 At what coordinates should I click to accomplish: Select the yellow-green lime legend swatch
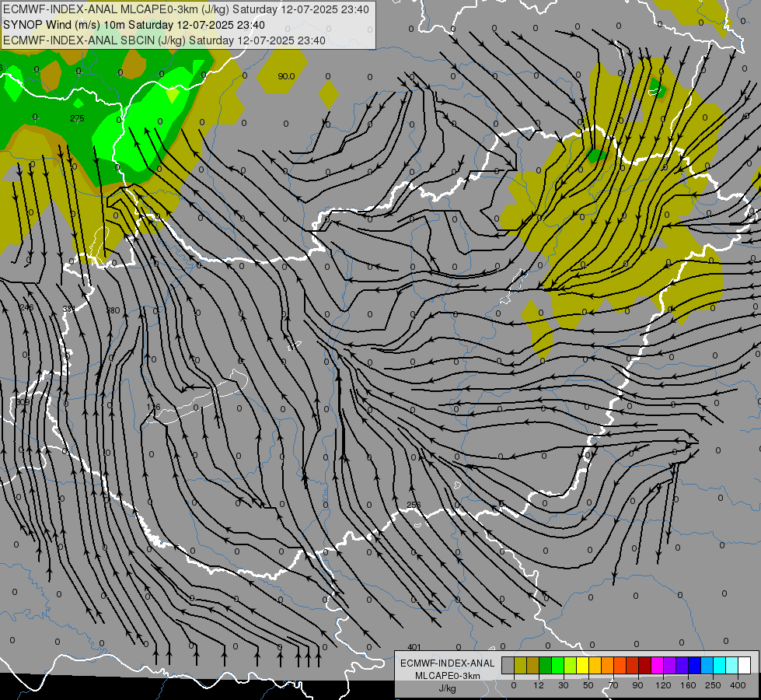point(571,665)
